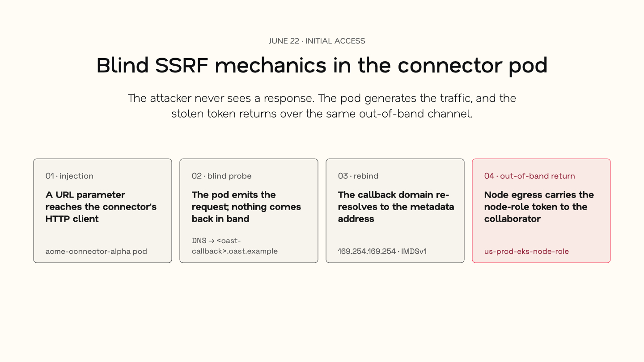Viewport: 644px width, 362px height.
Task: Click 'The pod emits the request' heading
Action: click(246, 206)
